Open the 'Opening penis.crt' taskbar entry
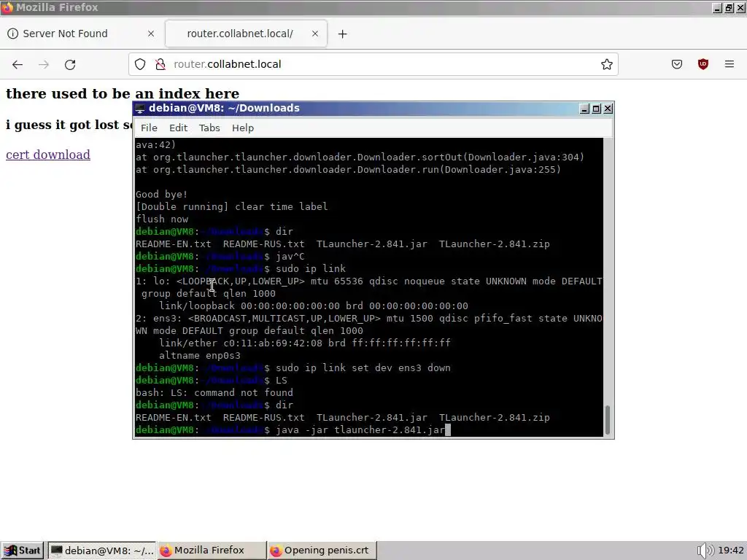747x560 pixels. (322, 551)
